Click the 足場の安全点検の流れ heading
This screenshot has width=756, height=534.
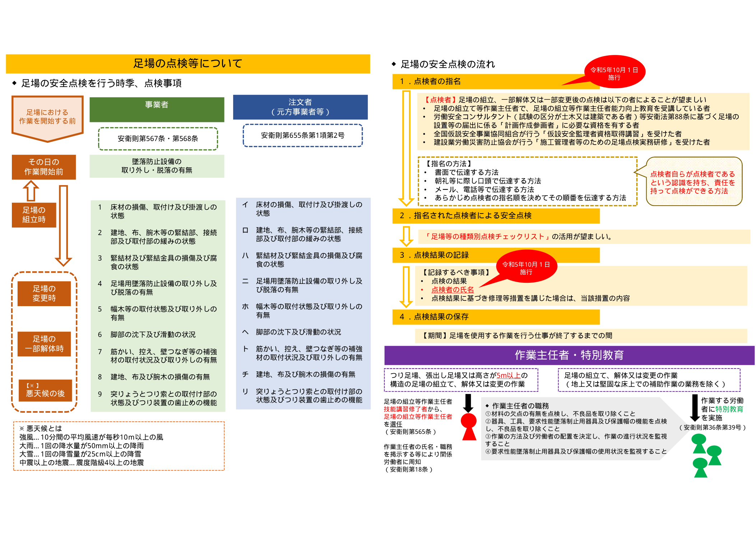447,64
